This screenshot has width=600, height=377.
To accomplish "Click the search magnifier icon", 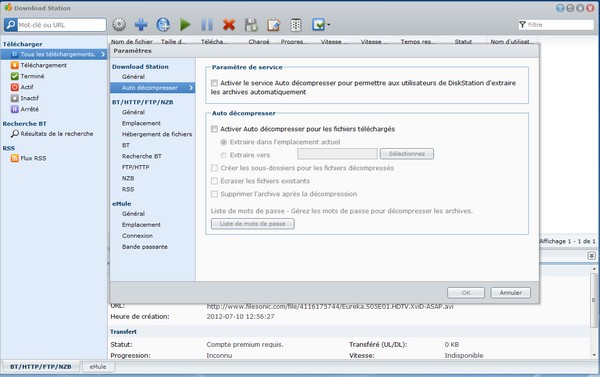I will click(x=11, y=25).
